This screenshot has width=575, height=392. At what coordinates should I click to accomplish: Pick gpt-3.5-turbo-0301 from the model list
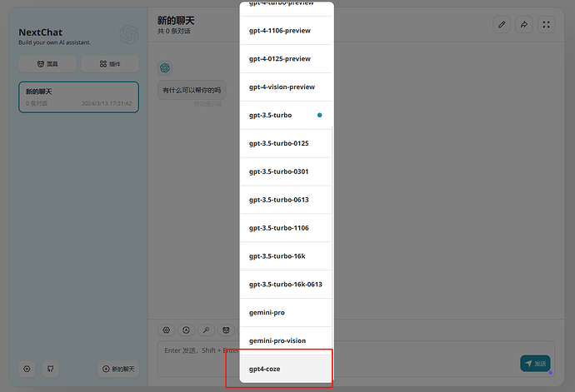tap(286, 171)
